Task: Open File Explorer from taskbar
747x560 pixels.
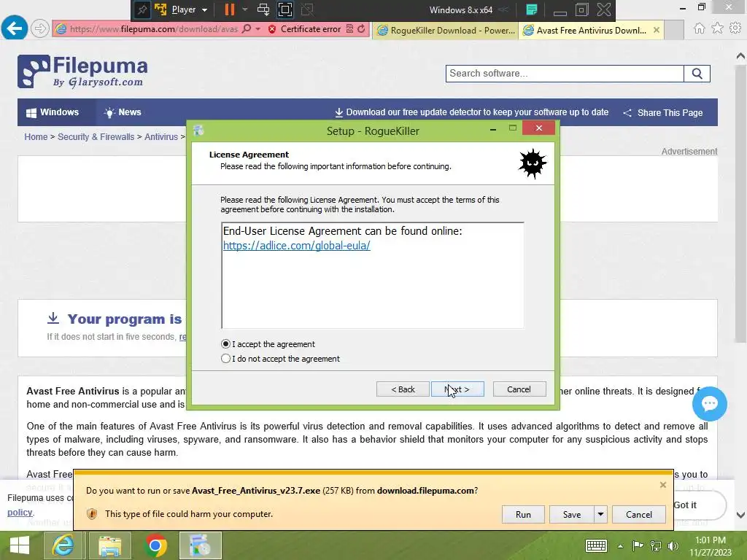Action: tap(110, 545)
